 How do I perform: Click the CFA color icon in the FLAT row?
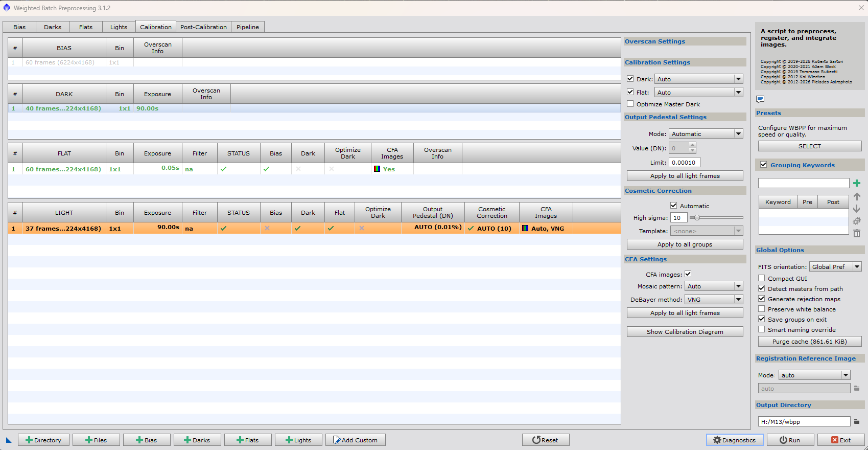[377, 169]
